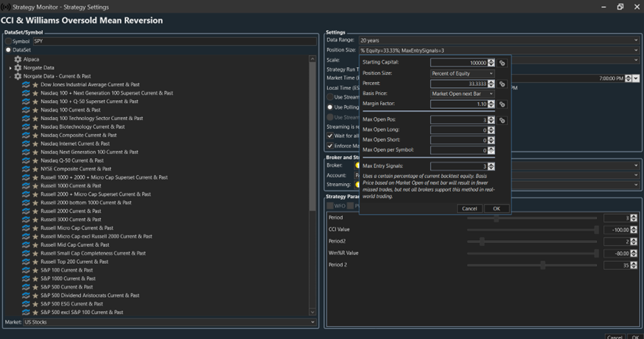The image size is (644, 339).
Task: Open the Basis Price dropdown
Action: [x=462, y=94]
